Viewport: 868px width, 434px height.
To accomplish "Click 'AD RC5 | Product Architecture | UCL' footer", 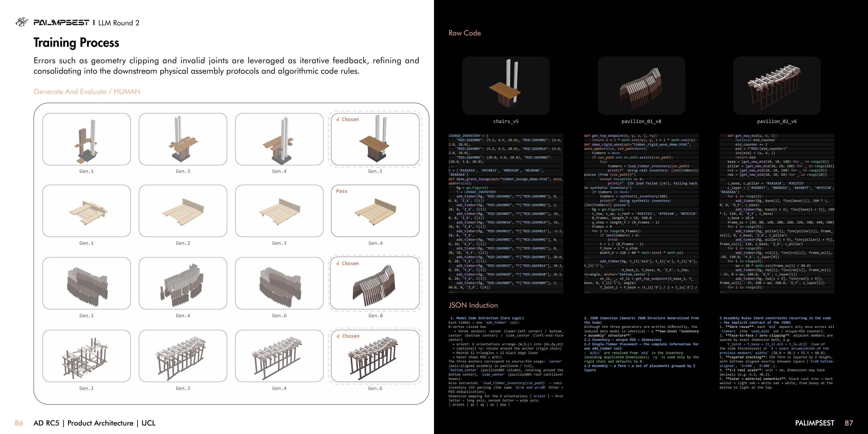I will click(95, 423).
